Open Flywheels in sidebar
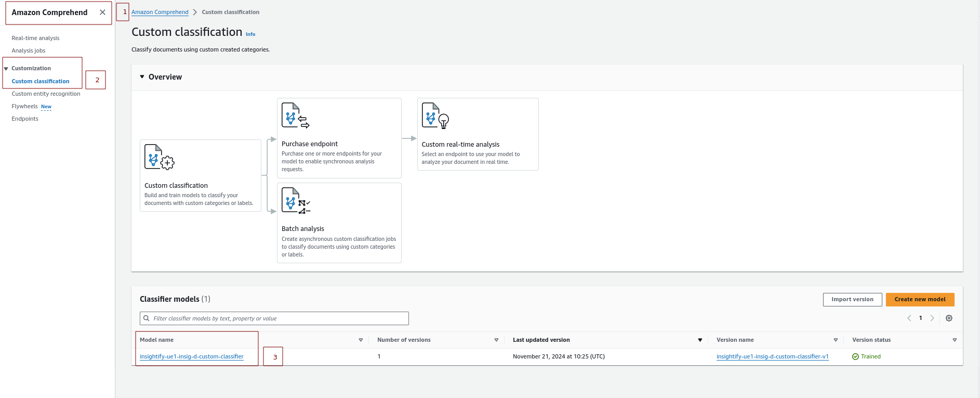The width and height of the screenshot is (980, 398). [x=24, y=106]
